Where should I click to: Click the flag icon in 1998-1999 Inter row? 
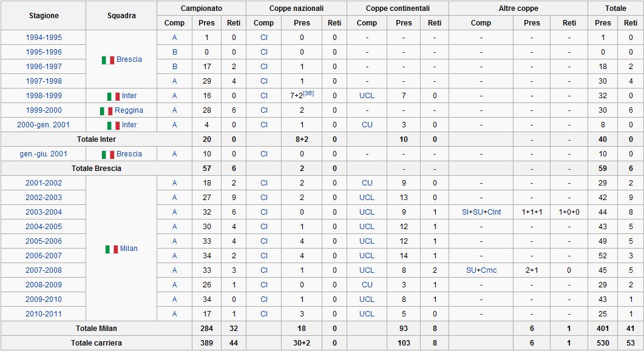(114, 96)
